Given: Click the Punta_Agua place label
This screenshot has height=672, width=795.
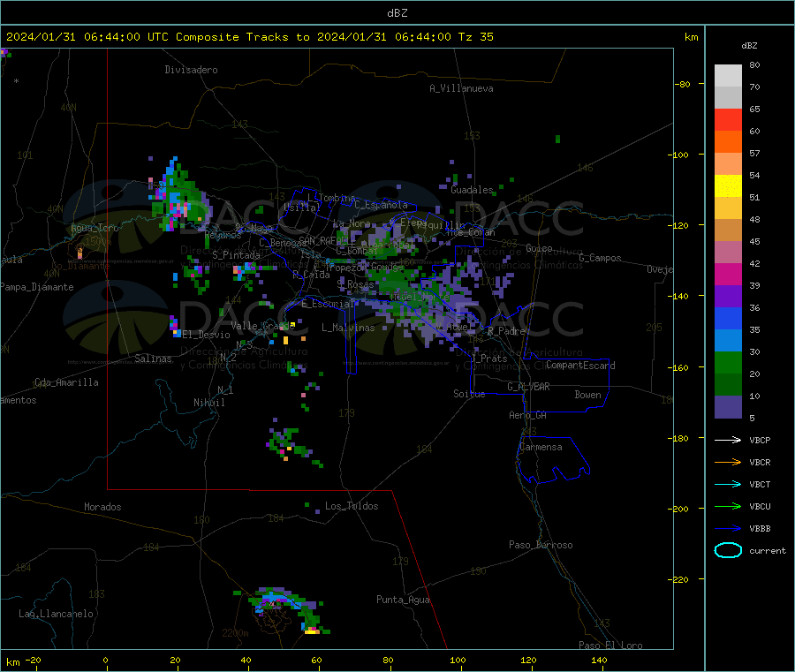Looking at the screenshot, I should point(403,600).
